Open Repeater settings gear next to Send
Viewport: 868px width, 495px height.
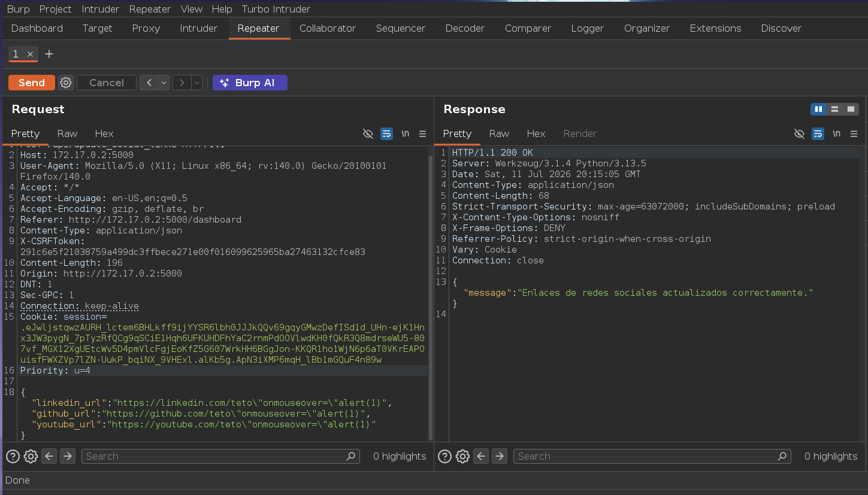point(66,83)
